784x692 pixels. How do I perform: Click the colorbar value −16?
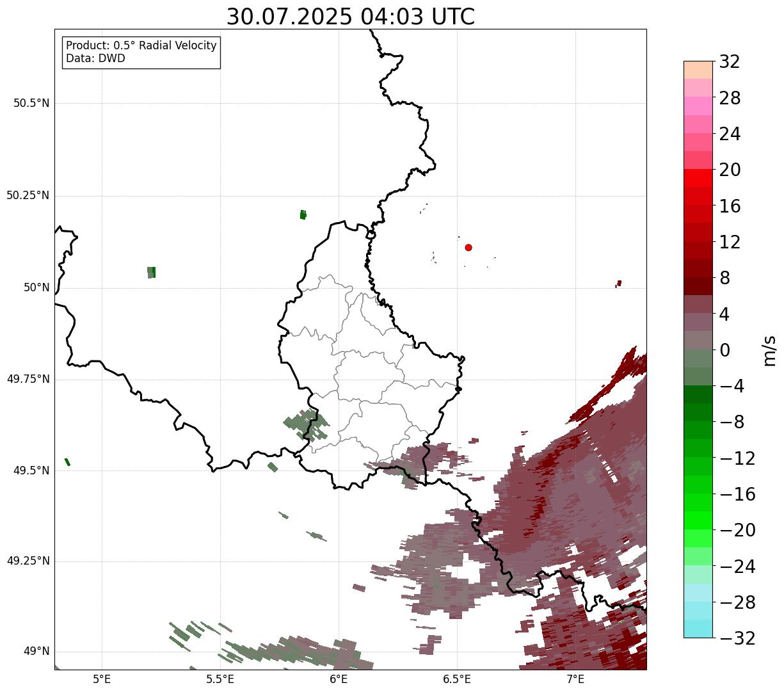tap(737, 494)
